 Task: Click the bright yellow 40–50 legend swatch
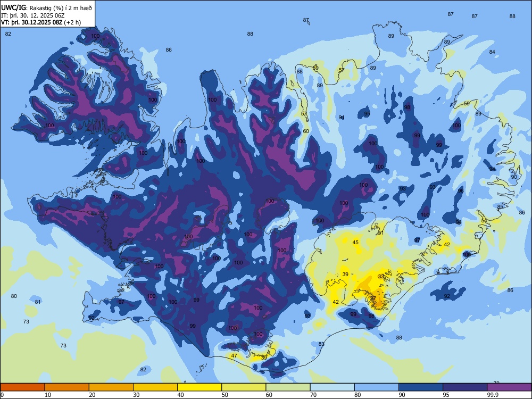point(199,387)
